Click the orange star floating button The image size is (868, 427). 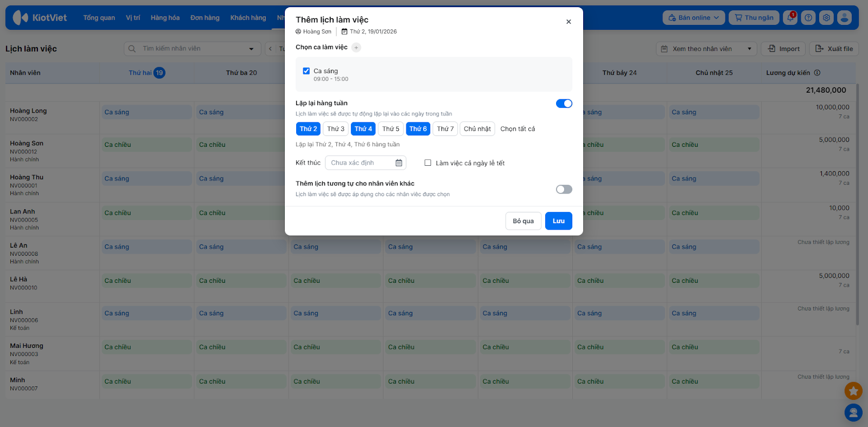(x=853, y=390)
